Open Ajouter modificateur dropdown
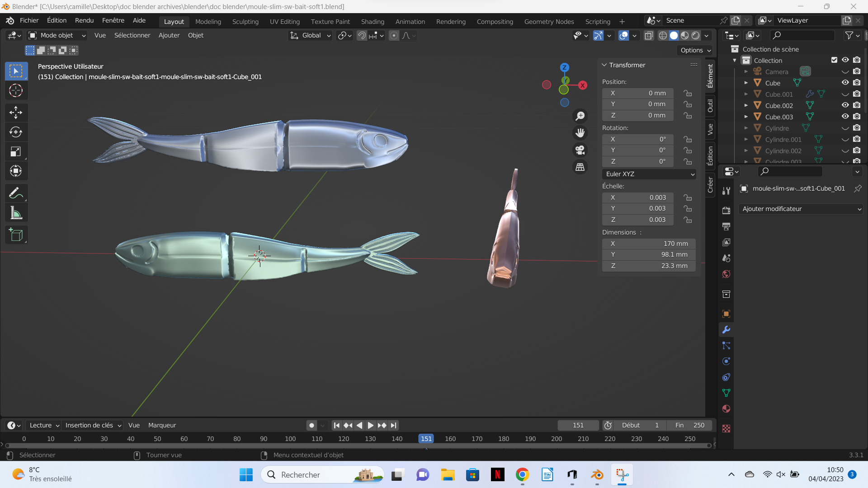This screenshot has height=488, width=868. point(801,209)
